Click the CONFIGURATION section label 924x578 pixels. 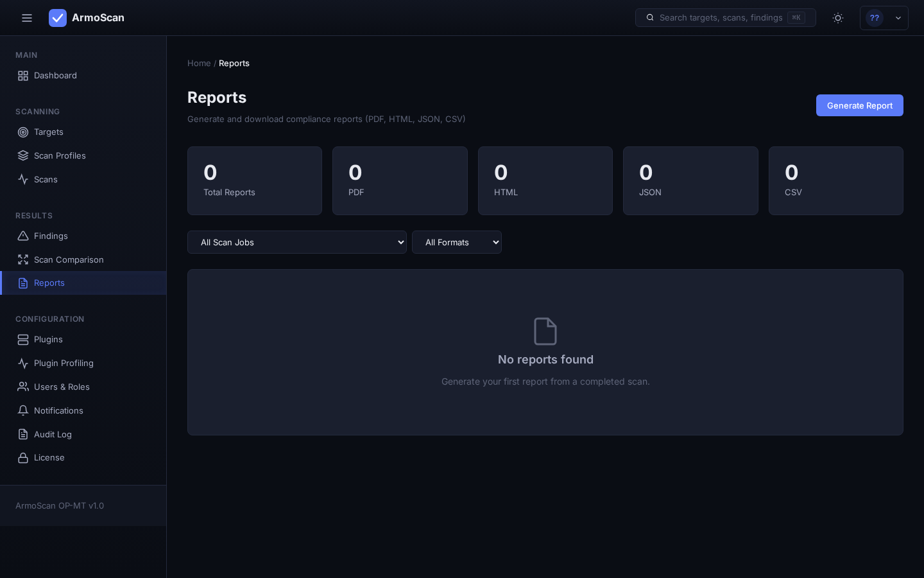coord(50,319)
